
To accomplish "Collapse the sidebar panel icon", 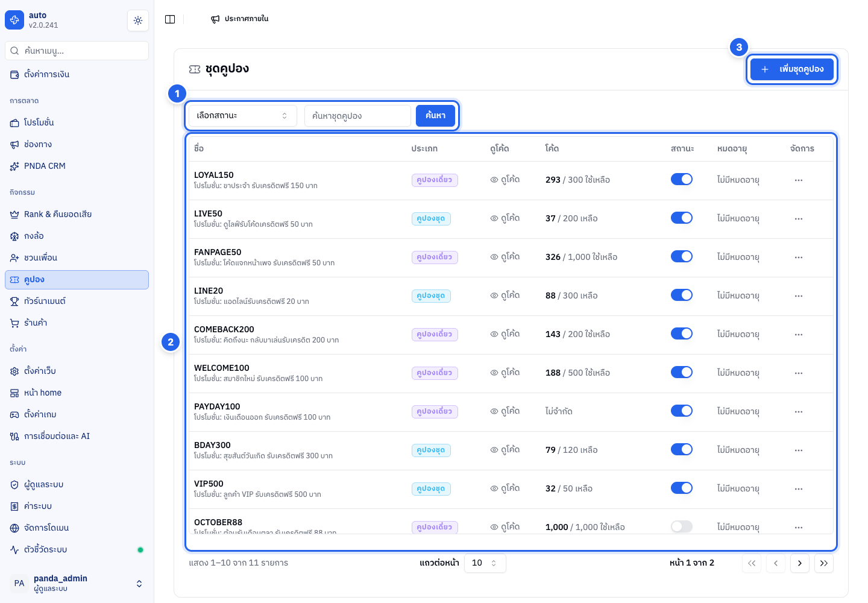I will [170, 19].
